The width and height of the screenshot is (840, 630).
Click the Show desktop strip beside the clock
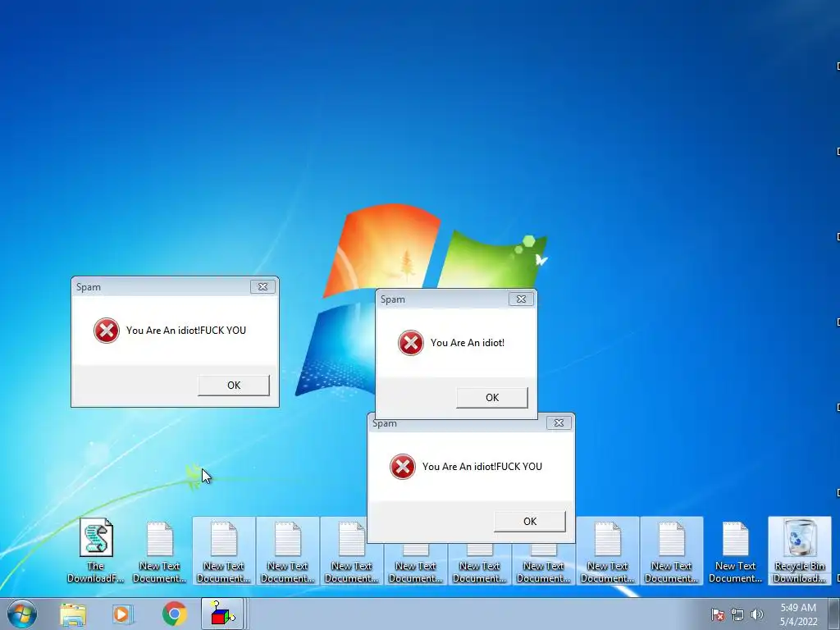(834, 614)
